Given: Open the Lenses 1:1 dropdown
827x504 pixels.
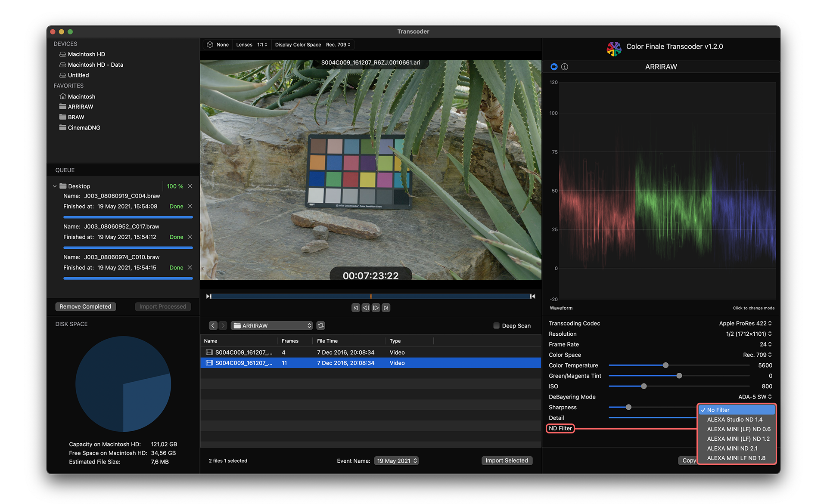Looking at the screenshot, I should tap(262, 45).
